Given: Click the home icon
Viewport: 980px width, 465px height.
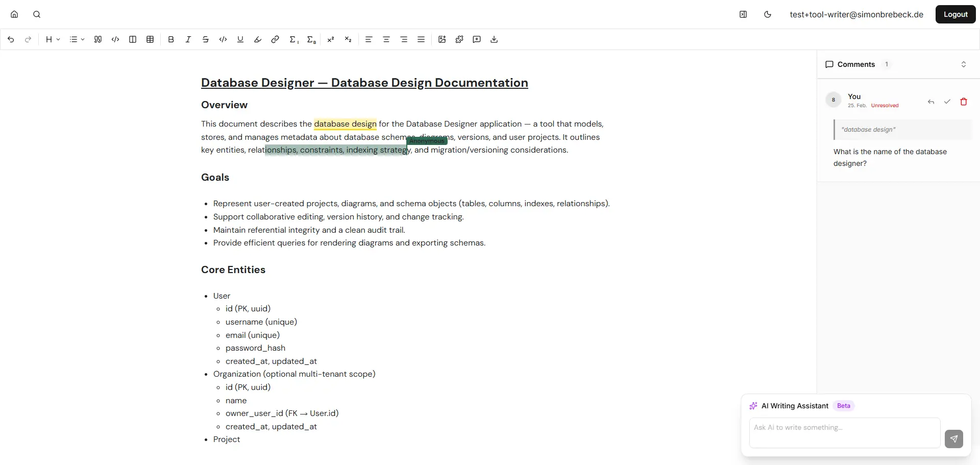Looking at the screenshot, I should pos(14,14).
